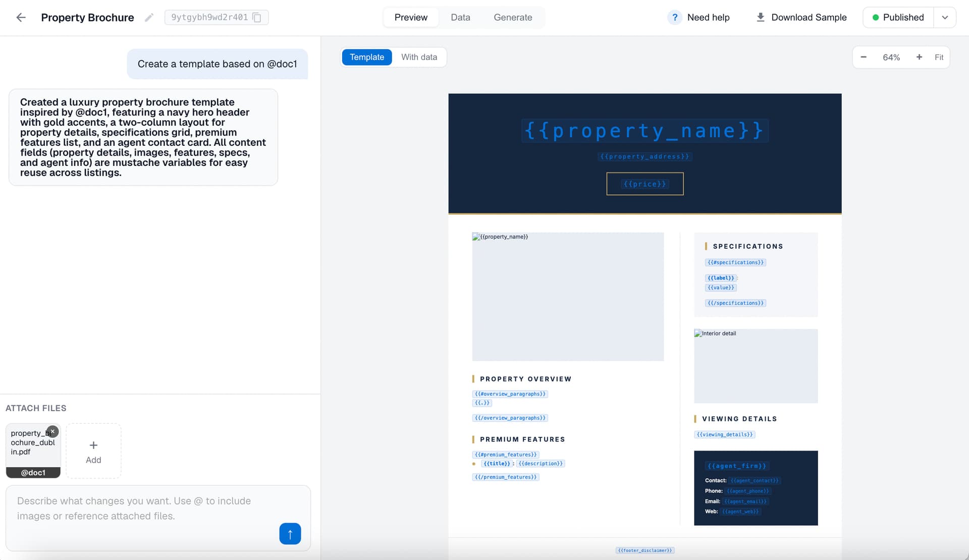The width and height of the screenshot is (969, 560).
Task: Switch to the Preview tab
Action: [x=411, y=18]
